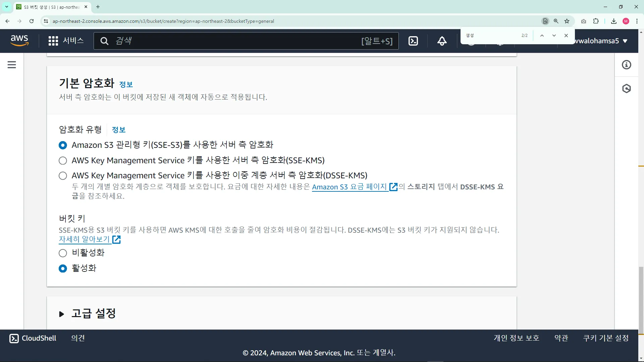
Task: Open the info panel icon on right sidebar
Action: pyautogui.click(x=626, y=65)
